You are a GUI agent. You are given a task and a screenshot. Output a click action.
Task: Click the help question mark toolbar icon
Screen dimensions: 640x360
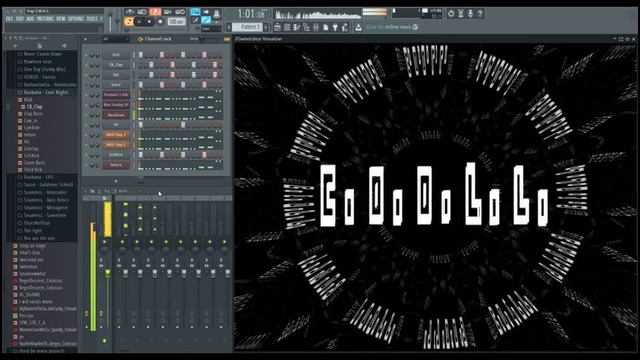[480, 13]
